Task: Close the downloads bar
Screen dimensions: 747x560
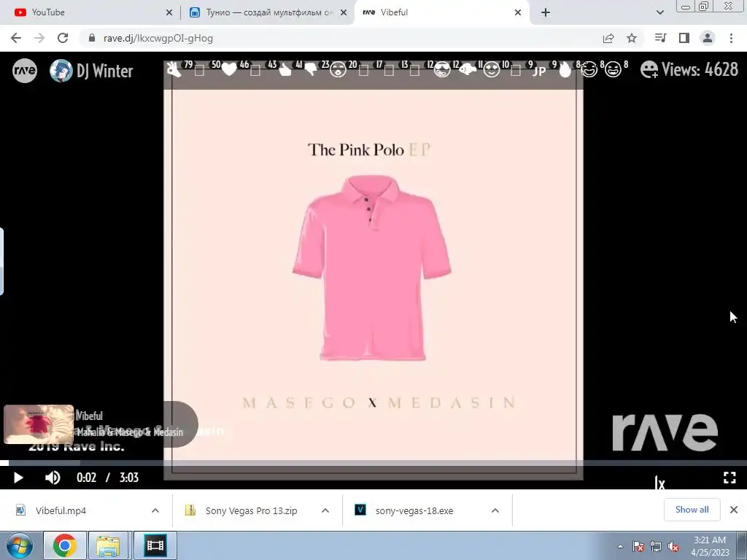Action: coord(734,510)
